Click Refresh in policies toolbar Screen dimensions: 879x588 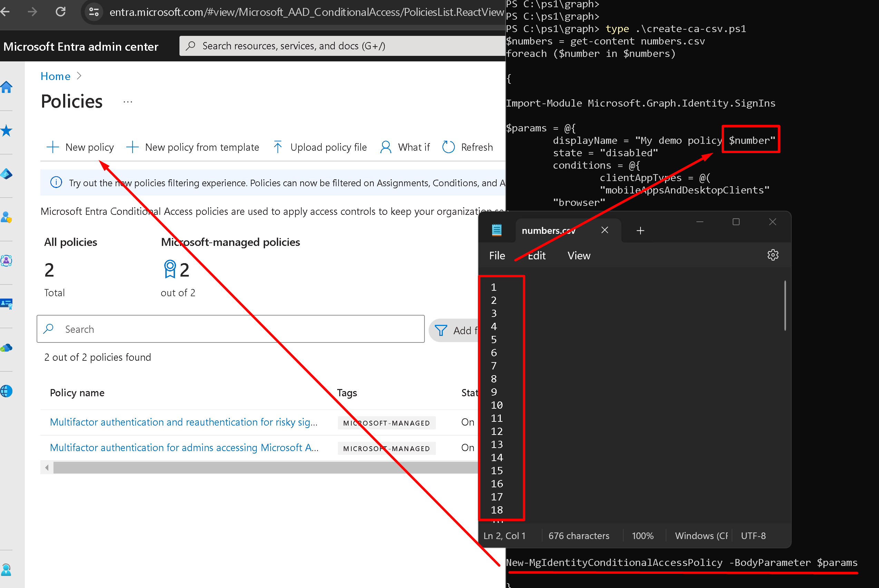[467, 147]
